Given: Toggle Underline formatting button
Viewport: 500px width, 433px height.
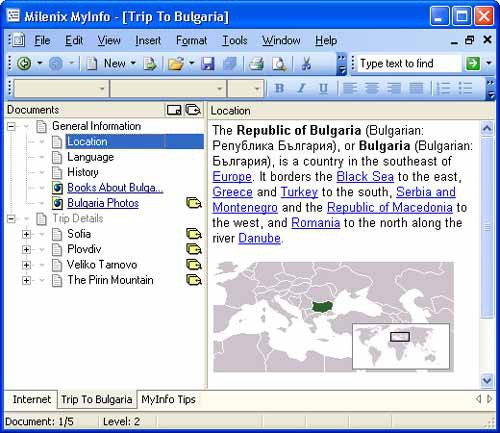Looking at the screenshot, I should click(323, 88).
